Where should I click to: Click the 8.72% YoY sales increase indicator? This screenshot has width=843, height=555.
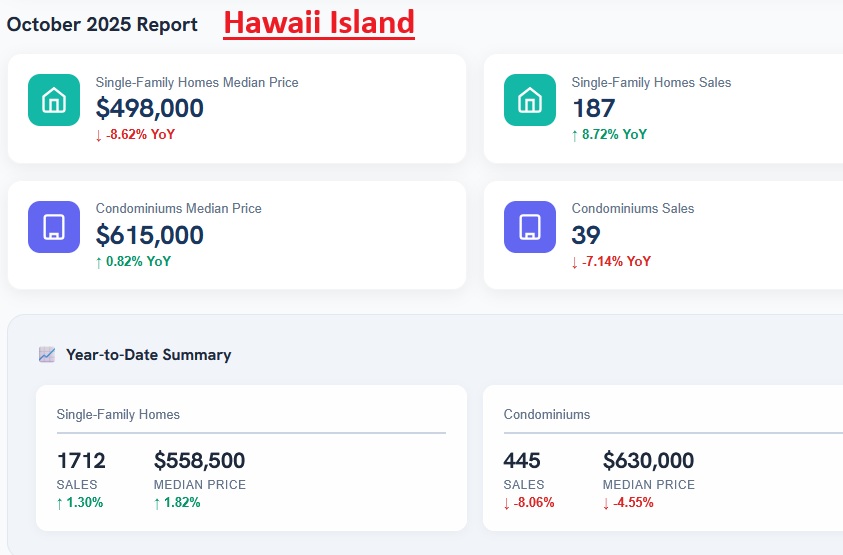coord(609,134)
